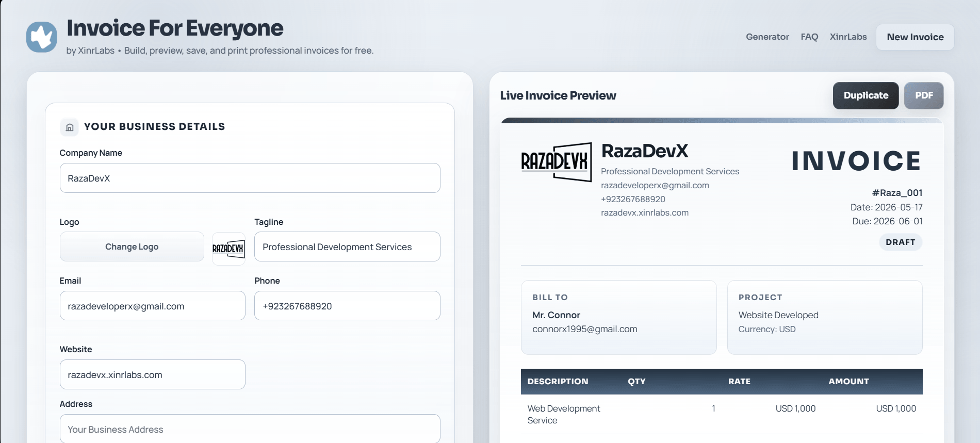Viewport: 980px width, 443px height.
Task: Click connorx1995@gmail.com in Bill To
Action: coord(585,329)
